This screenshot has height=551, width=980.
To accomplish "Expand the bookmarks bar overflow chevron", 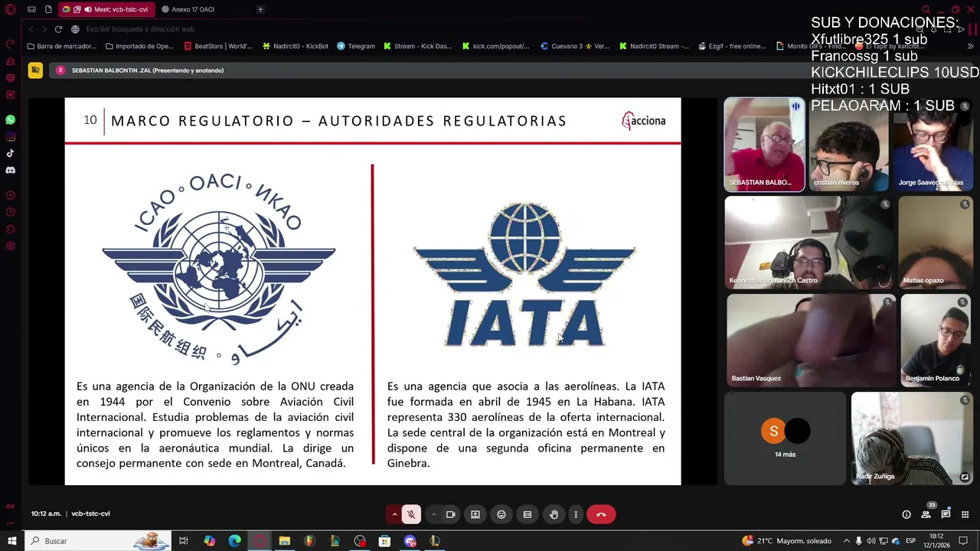I will pyautogui.click(x=970, y=46).
